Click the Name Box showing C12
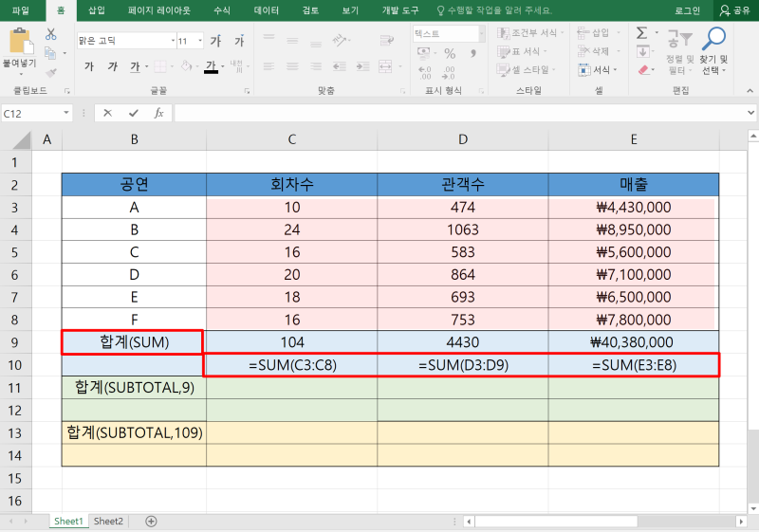The width and height of the screenshot is (759, 532). point(36,113)
